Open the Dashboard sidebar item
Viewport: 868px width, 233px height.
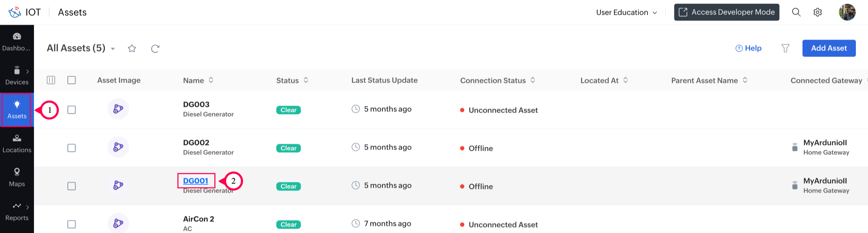pos(17,42)
